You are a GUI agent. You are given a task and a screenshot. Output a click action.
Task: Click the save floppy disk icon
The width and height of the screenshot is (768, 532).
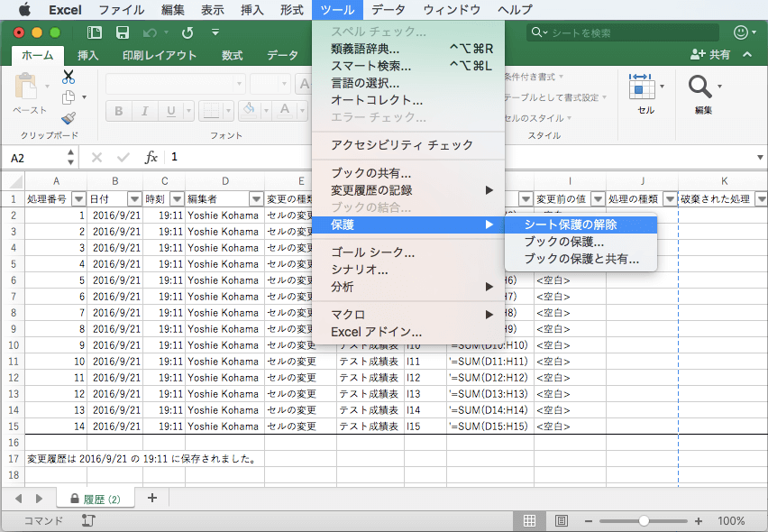coord(122,32)
